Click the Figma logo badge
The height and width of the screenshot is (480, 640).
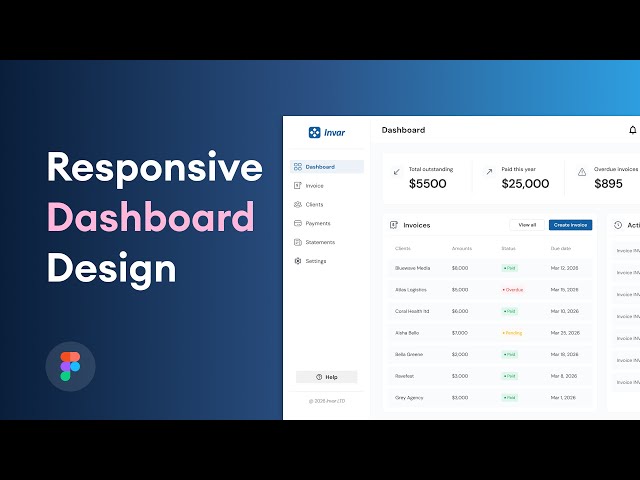70,366
